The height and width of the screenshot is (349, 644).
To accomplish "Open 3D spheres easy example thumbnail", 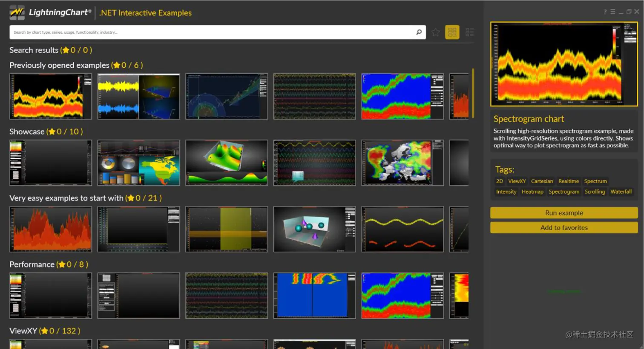I will [314, 229].
